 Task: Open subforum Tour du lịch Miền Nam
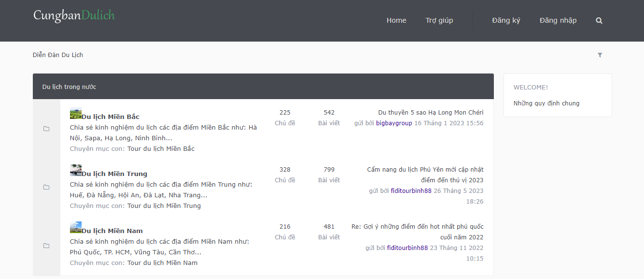[163, 263]
